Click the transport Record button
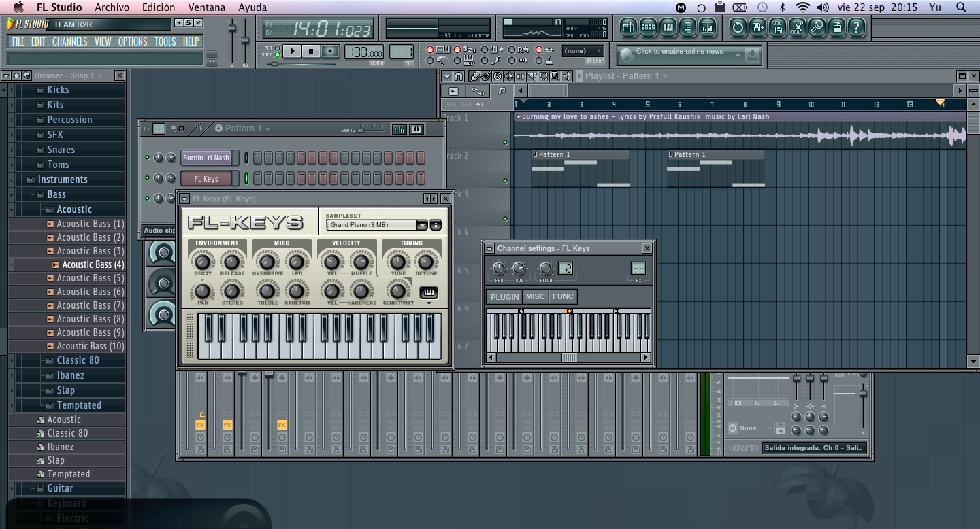This screenshot has width=980, height=529. click(x=331, y=51)
